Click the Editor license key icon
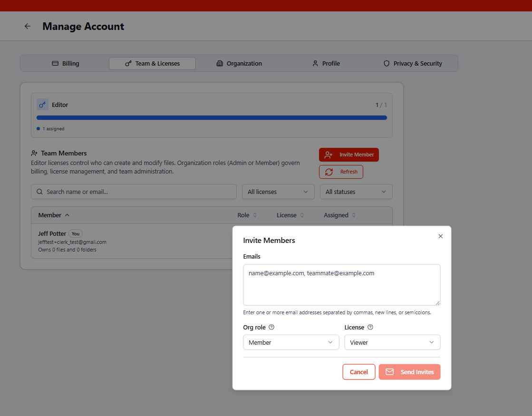This screenshot has height=416, width=532. 42,105
